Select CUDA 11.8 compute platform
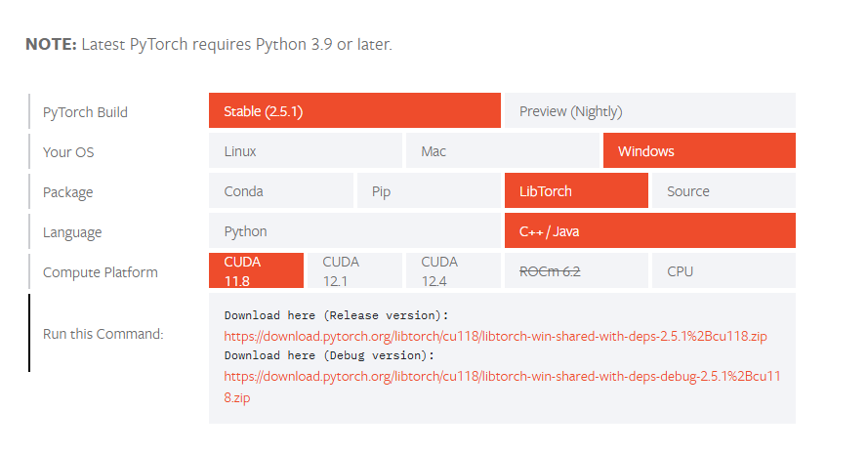The image size is (868, 452). 257,270
